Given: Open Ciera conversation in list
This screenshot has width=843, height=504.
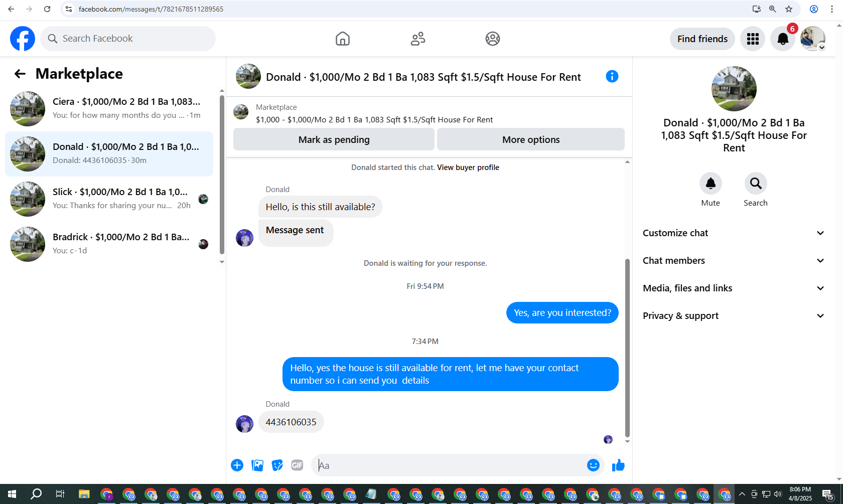Looking at the screenshot, I should point(109,109).
